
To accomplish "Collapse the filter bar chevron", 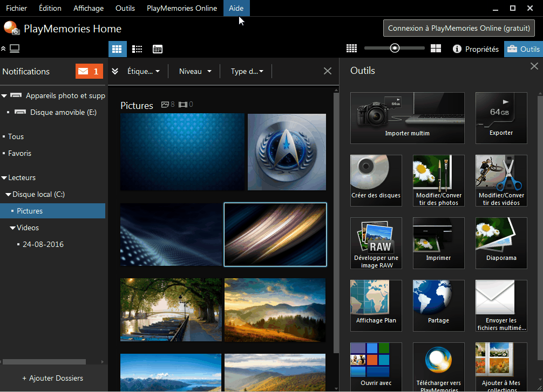I will 115,71.
